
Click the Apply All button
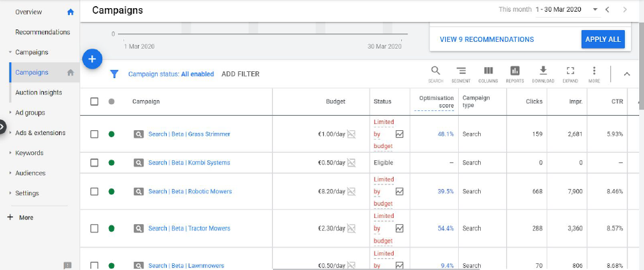point(603,39)
